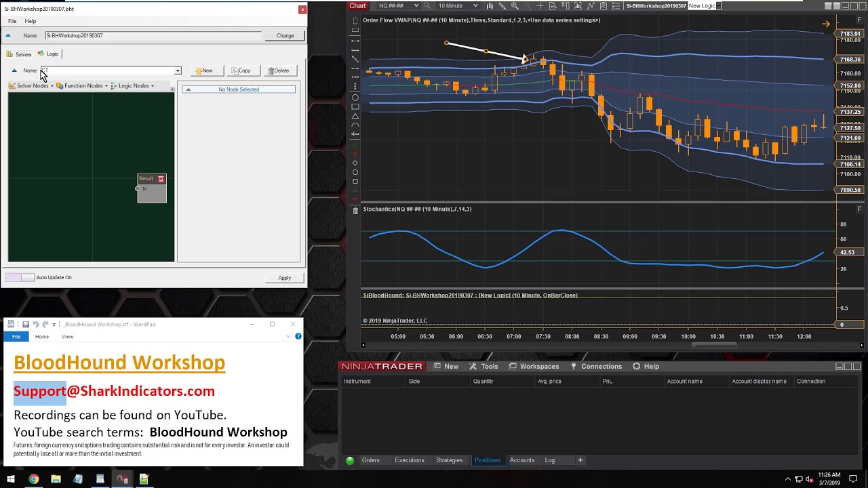Enable the chart crosshair cursor icon
This screenshot has width=868, height=488.
[540, 6]
